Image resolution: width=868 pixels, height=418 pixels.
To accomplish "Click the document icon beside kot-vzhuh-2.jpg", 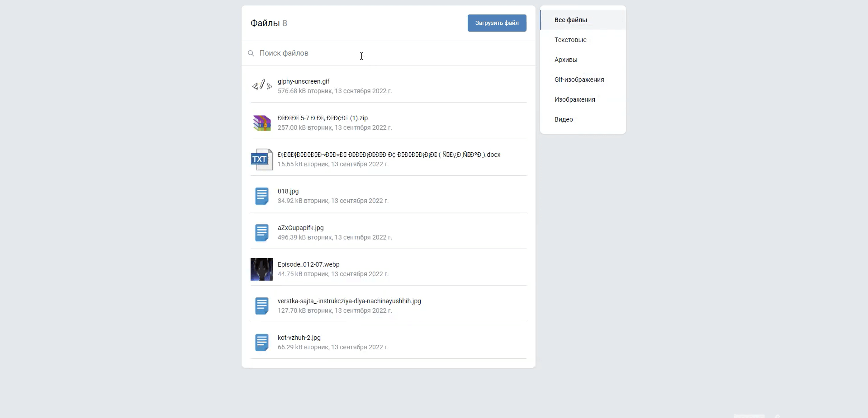I will [262, 343].
